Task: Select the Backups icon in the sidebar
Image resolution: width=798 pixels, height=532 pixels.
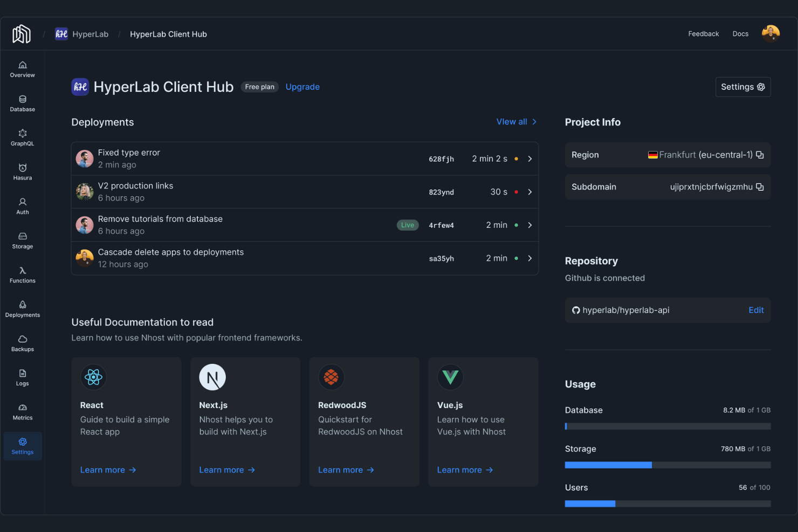Action: (x=22, y=343)
